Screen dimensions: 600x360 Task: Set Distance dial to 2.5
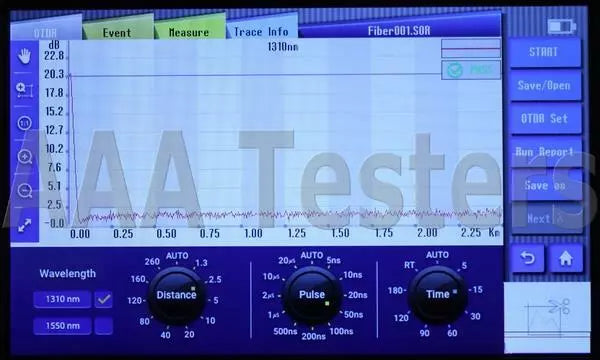215,280
